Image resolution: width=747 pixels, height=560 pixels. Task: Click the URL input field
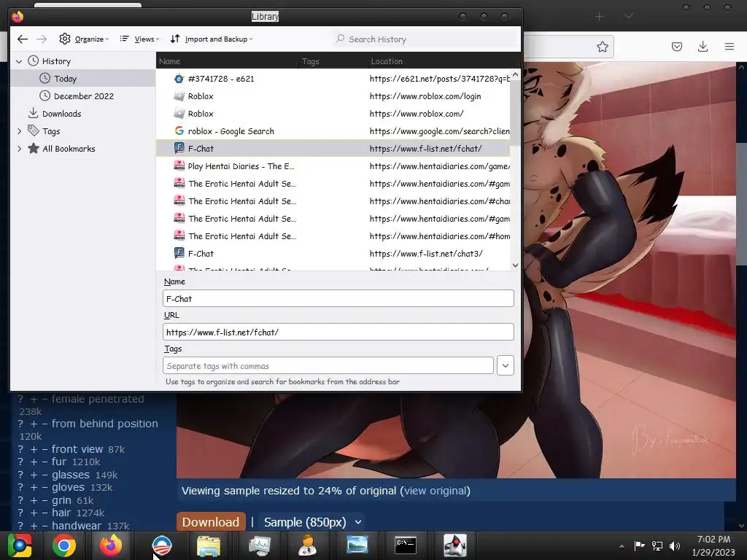[338, 332]
